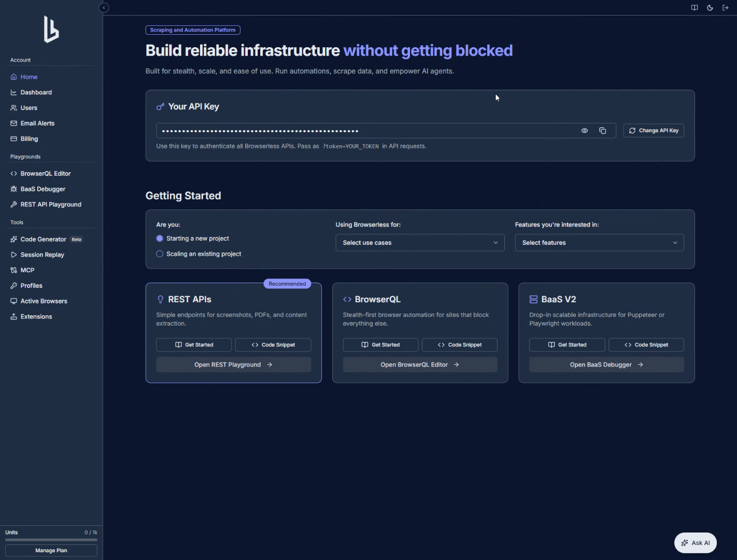Click Open BaaS Debugger button

pyautogui.click(x=606, y=365)
